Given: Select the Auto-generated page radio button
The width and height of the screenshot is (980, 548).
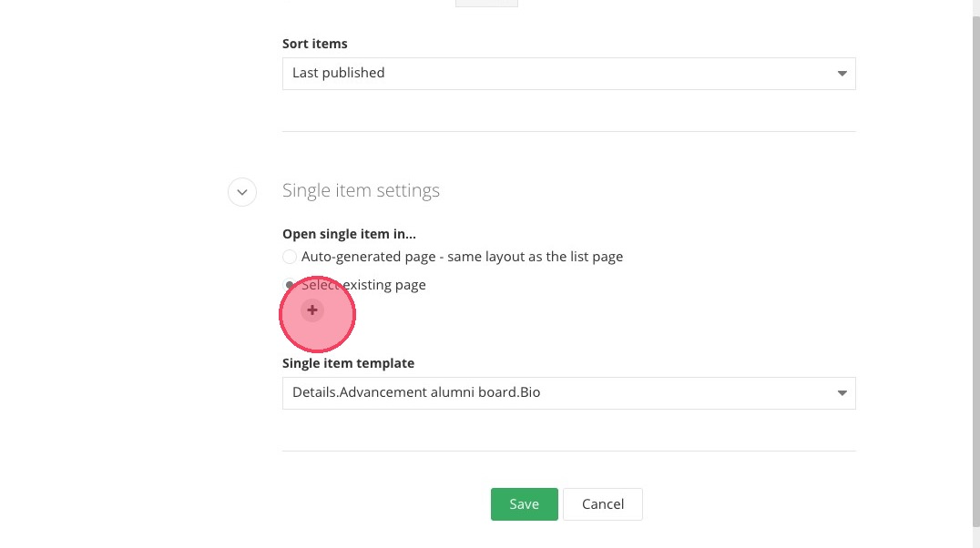Looking at the screenshot, I should tap(290, 257).
